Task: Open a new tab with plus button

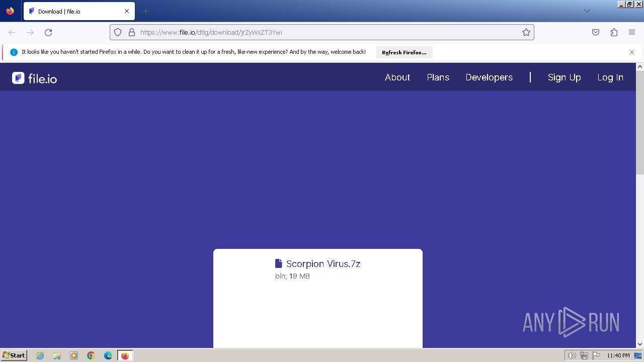Action: [145, 11]
